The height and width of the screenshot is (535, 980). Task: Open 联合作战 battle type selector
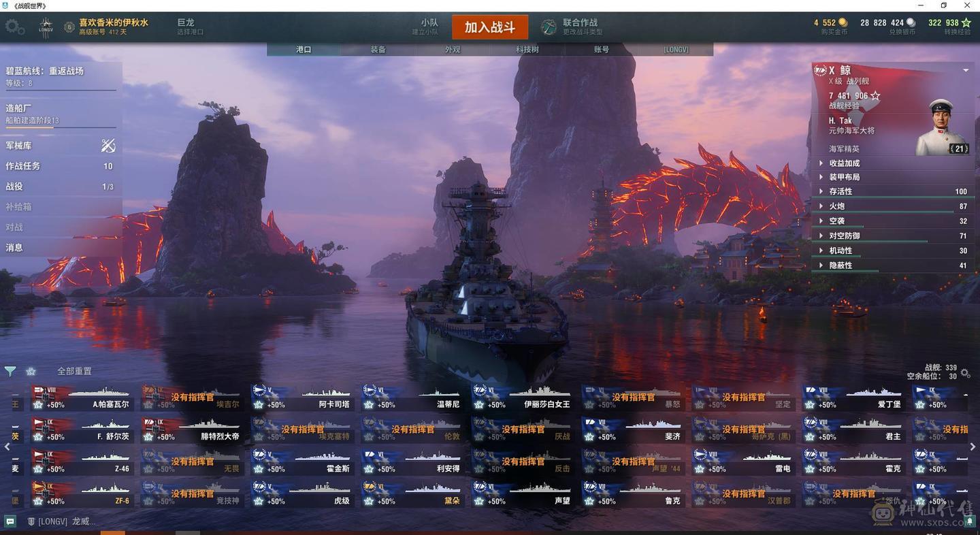(582, 27)
